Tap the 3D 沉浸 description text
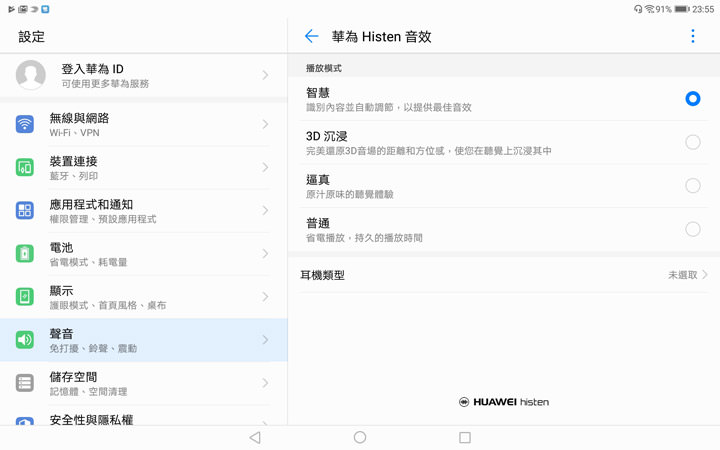720x450 pixels. 428,151
